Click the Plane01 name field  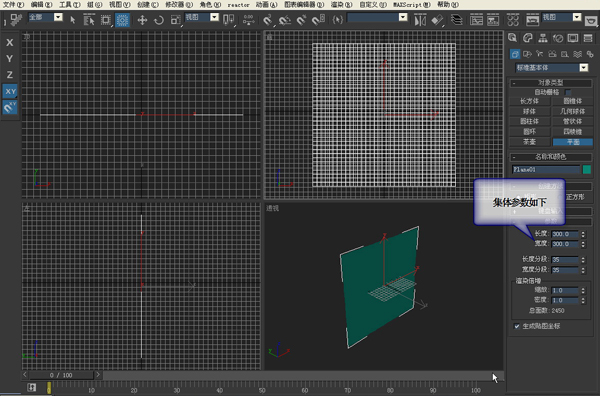pyautogui.click(x=546, y=169)
